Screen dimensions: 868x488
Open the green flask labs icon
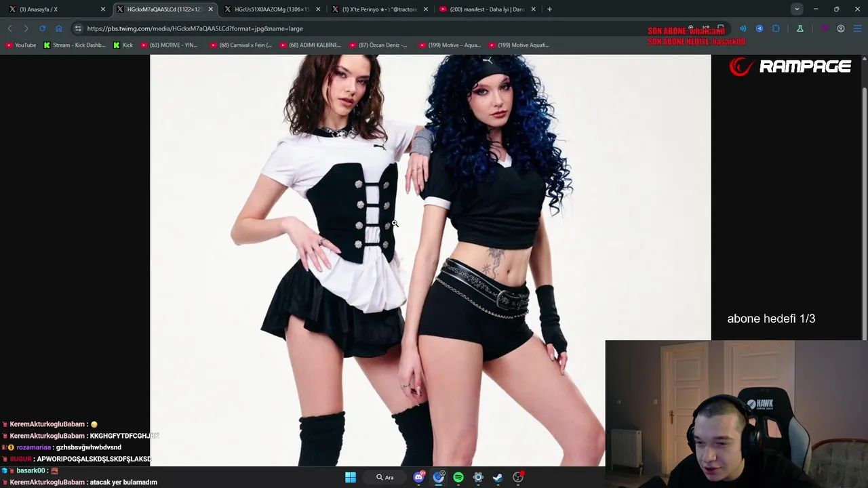800,28
